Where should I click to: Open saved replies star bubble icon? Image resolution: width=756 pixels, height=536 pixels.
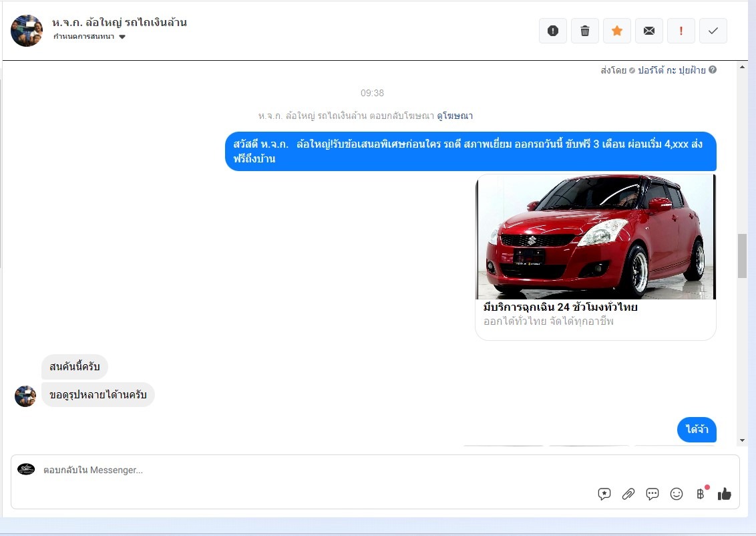pos(604,494)
